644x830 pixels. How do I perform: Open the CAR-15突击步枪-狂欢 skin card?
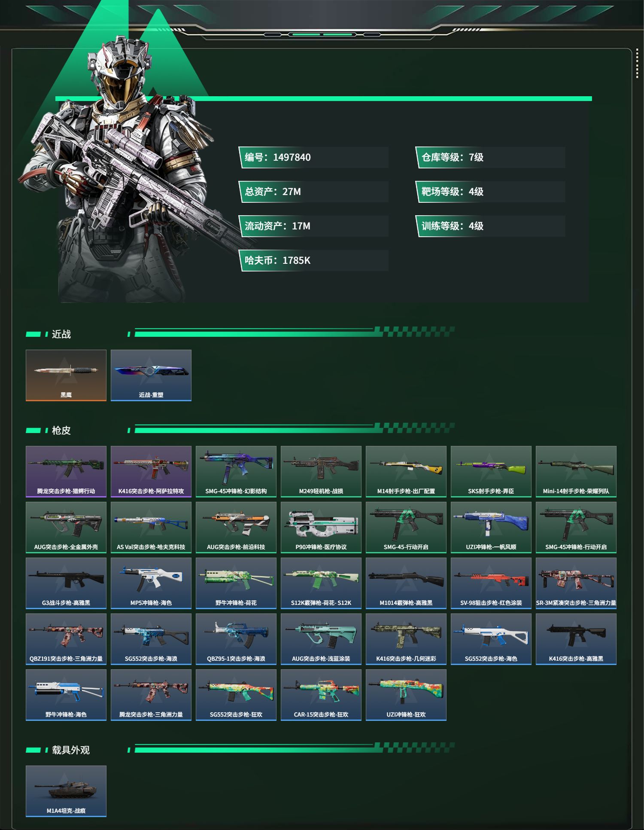[x=321, y=695]
